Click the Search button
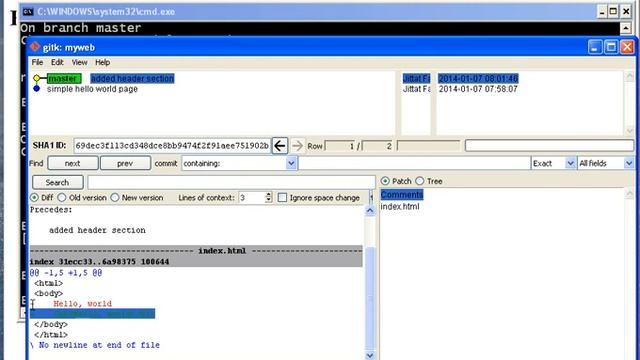 [58, 182]
